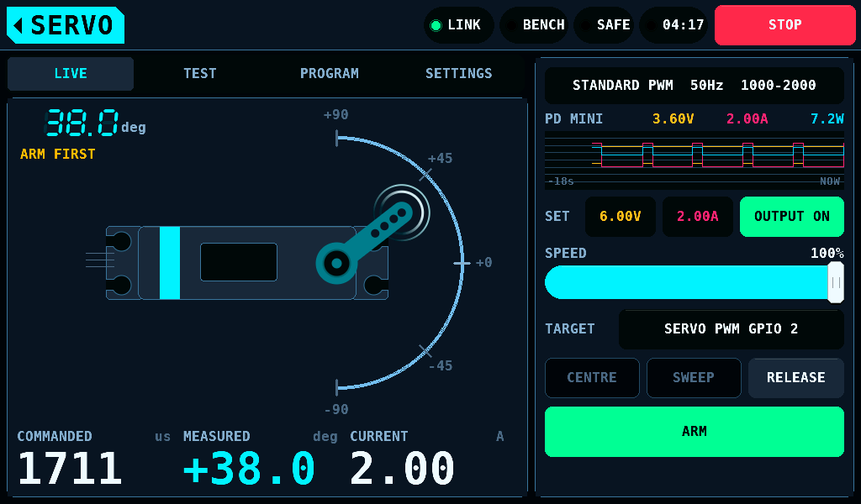This screenshot has width=861, height=504.
Task: Click the servo body illustration
Action: pos(247,263)
